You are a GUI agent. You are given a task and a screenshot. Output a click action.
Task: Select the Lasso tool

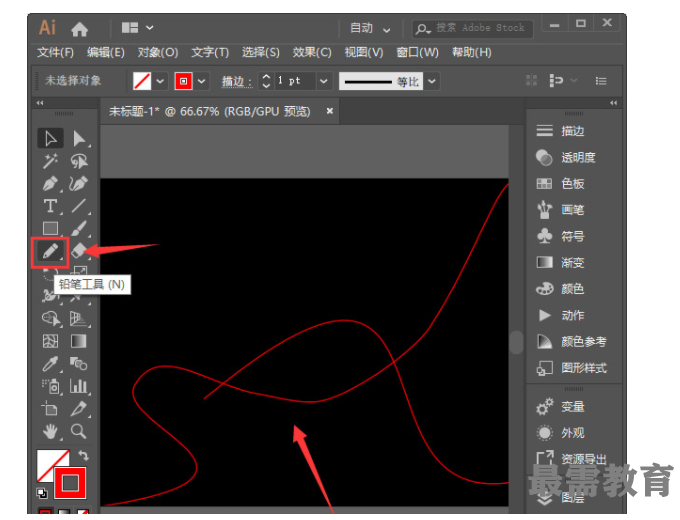click(x=79, y=161)
